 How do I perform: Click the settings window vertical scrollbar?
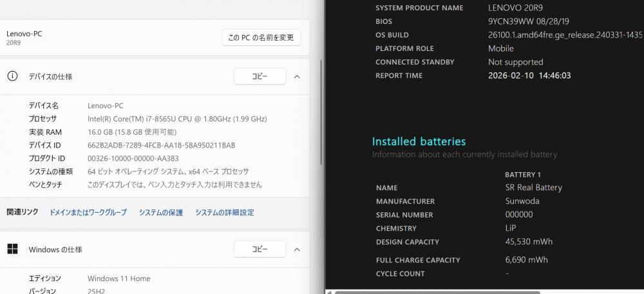pyautogui.click(x=321, y=111)
